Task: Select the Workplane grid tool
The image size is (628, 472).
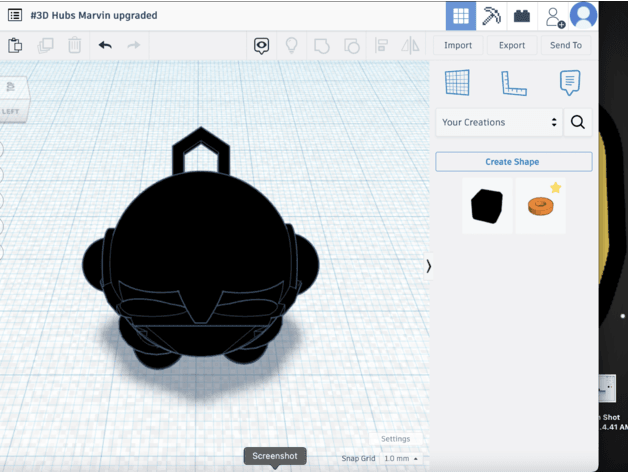Action: 457,83
